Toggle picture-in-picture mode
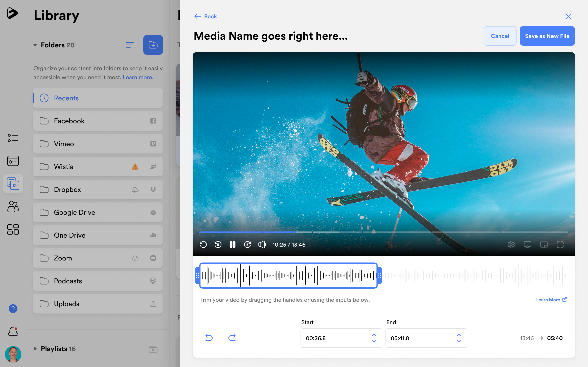588x367 pixels. (544, 244)
